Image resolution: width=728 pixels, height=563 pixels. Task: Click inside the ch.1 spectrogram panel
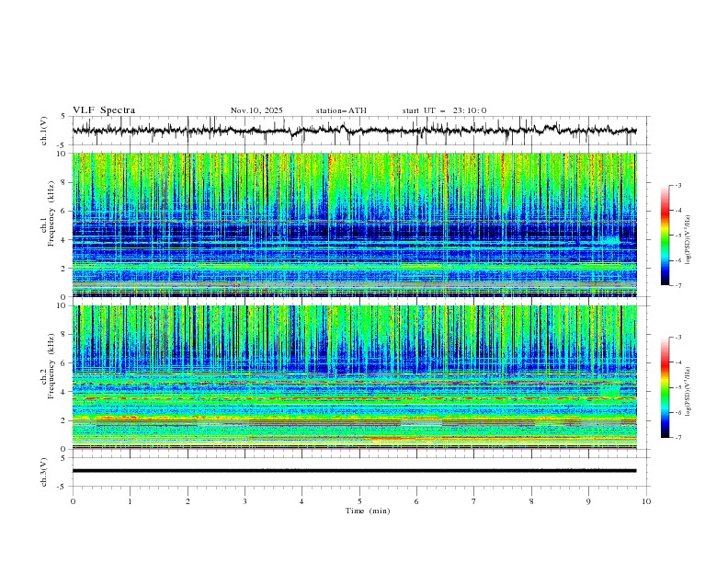pyautogui.click(x=355, y=224)
